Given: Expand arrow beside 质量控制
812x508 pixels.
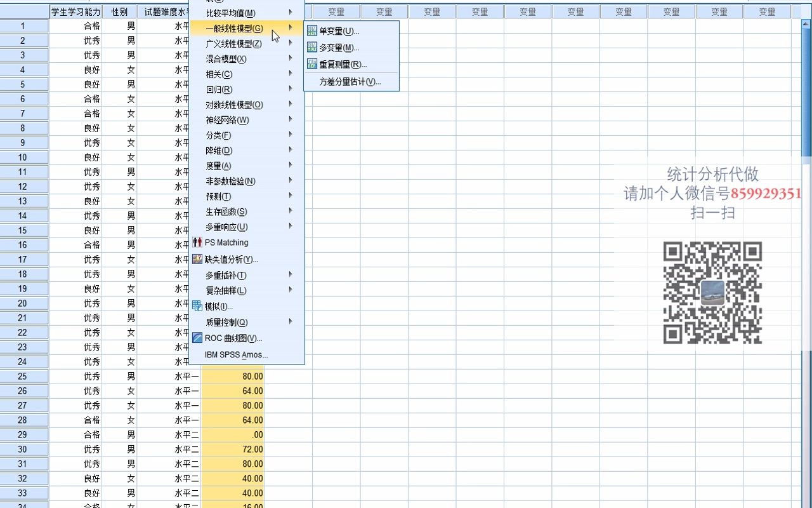Looking at the screenshot, I should [x=291, y=321].
